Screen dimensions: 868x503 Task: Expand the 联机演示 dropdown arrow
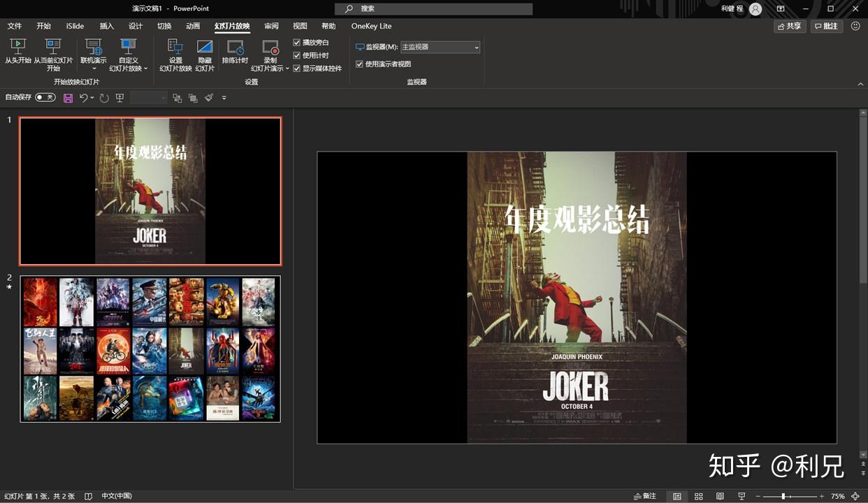94,68
